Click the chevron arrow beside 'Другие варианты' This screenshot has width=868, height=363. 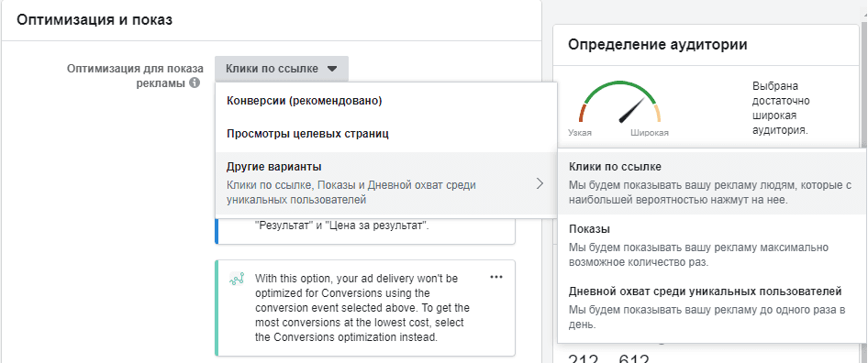[x=540, y=183]
